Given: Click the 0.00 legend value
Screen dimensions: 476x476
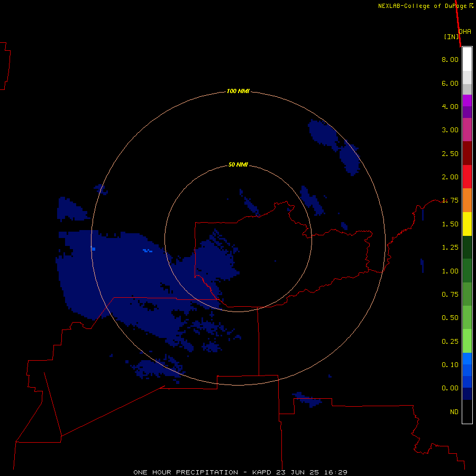Looking at the screenshot, I should click(x=450, y=388).
